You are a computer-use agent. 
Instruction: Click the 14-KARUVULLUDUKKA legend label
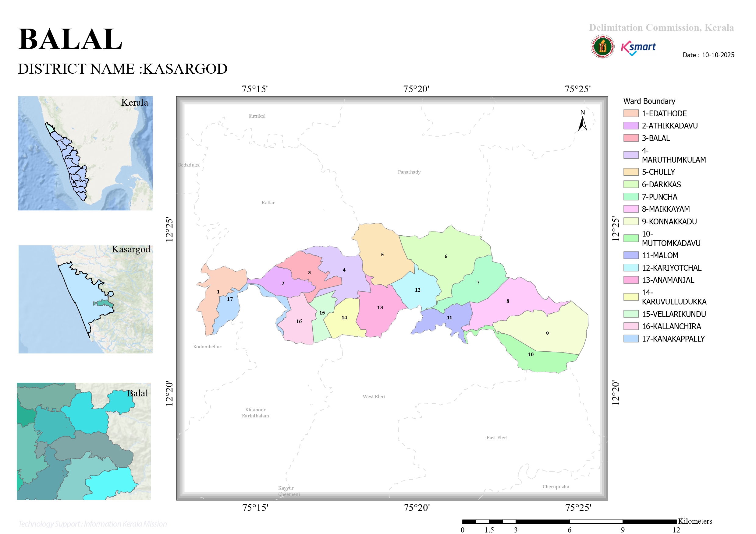pos(674,297)
